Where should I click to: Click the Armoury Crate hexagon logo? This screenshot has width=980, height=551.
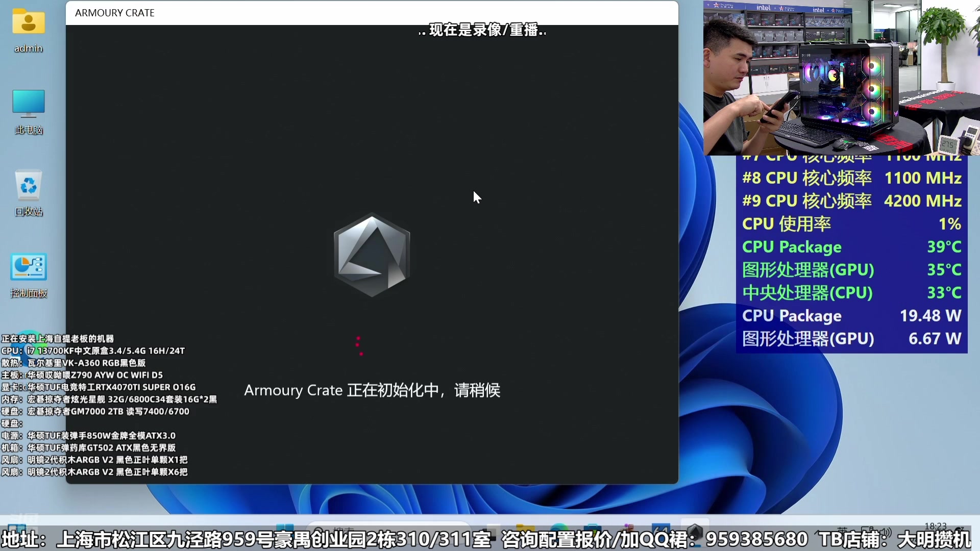pos(372,255)
